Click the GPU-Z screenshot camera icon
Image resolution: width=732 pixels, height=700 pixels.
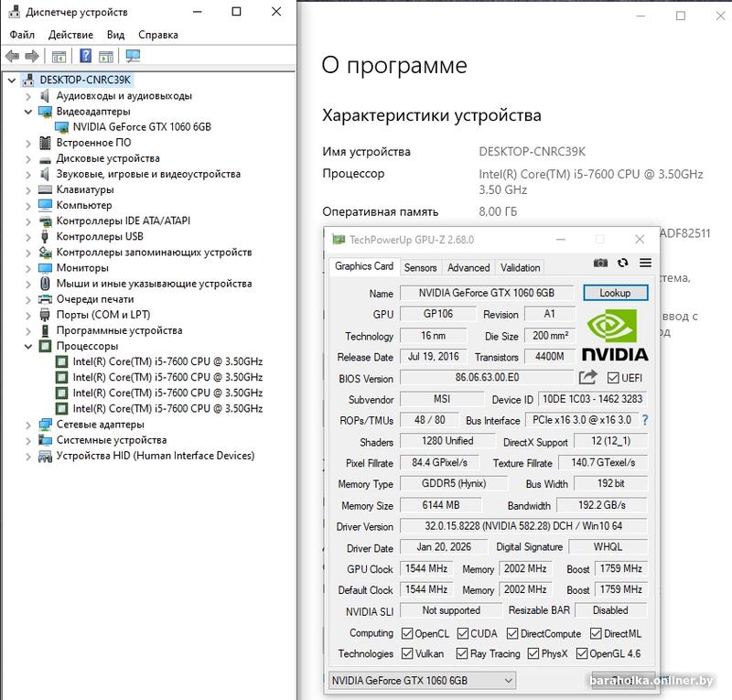click(x=600, y=263)
